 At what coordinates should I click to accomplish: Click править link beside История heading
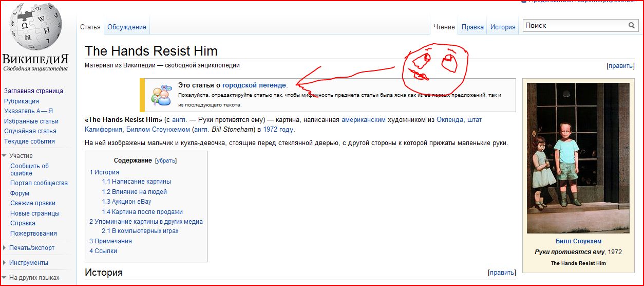[502, 273]
